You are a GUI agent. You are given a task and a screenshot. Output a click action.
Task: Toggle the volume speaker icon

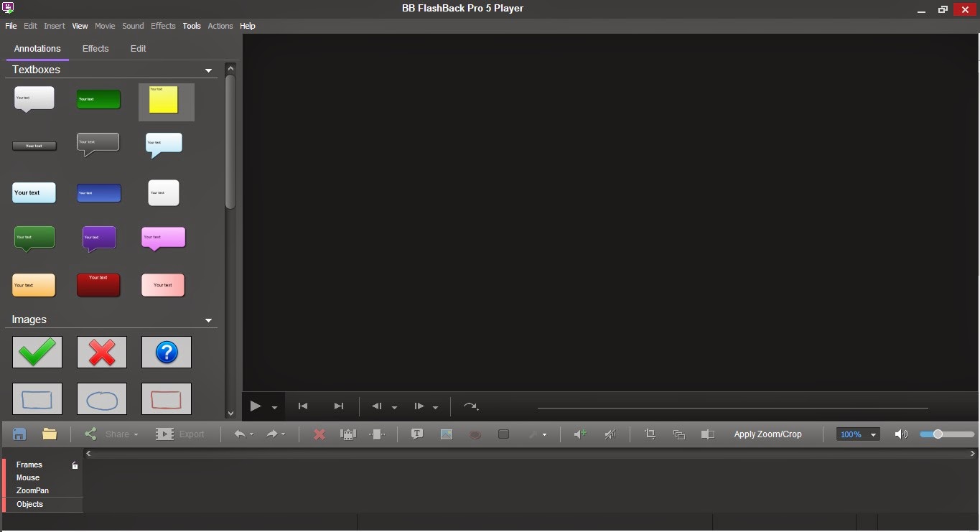[901, 434]
